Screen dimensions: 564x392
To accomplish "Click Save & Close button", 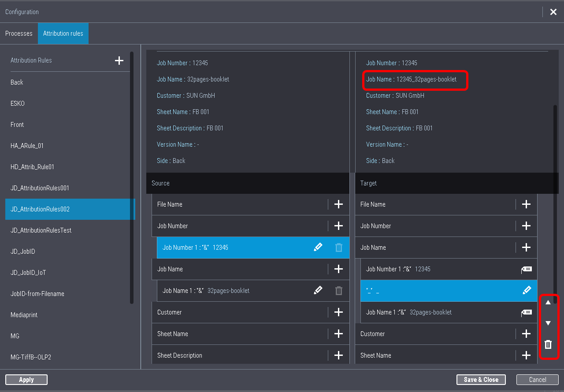I will pyautogui.click(x=481, y=380).
